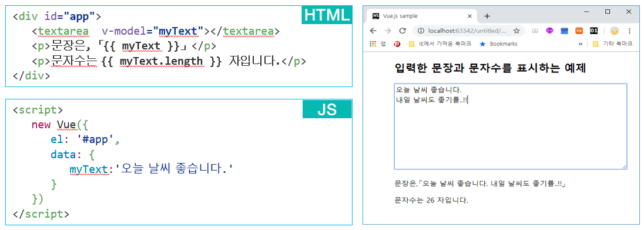Click the code line myText:'오늘 날씨 좋습니다.'
Screen dimensions: 644x230
tap(152, 169)
